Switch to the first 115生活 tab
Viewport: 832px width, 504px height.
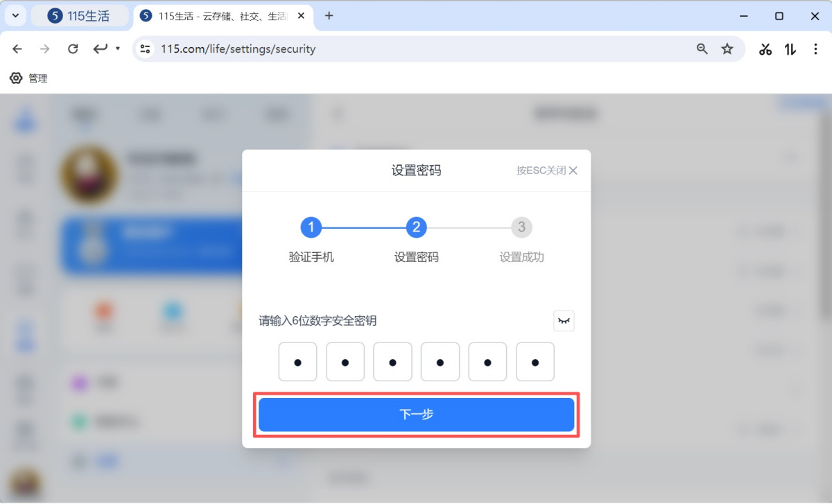pyautogui.click(x=80, y=16)
